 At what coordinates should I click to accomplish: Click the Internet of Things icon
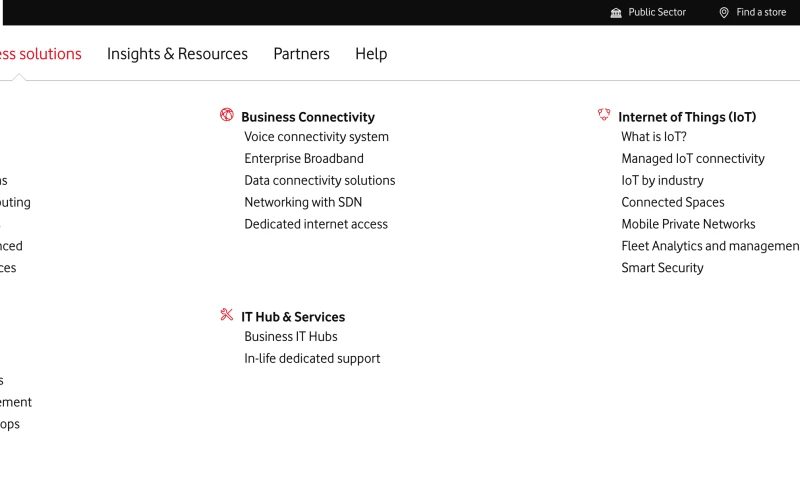point(604,115)
